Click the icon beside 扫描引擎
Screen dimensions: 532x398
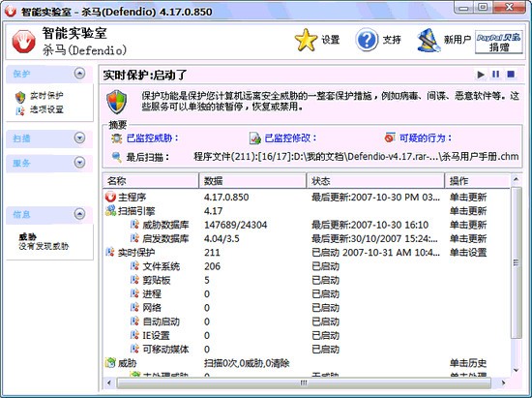pyautogui.click(x=110, y=210)
